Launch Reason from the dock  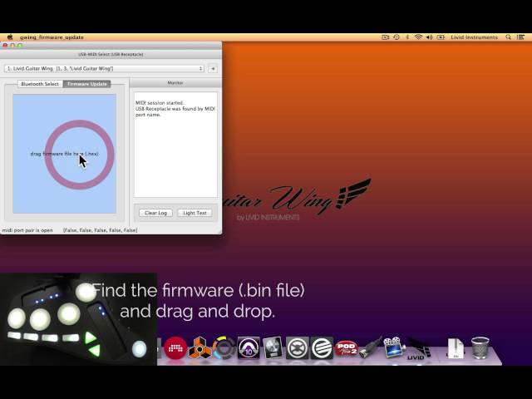(199, 348)
